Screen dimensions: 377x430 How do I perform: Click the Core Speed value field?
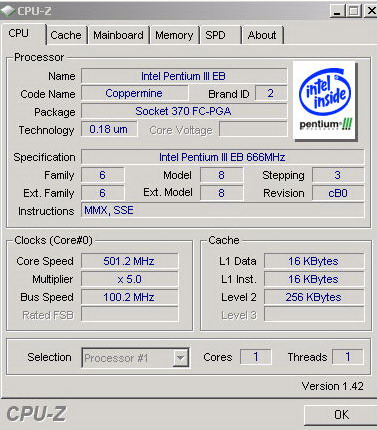[x=130, y=261]
